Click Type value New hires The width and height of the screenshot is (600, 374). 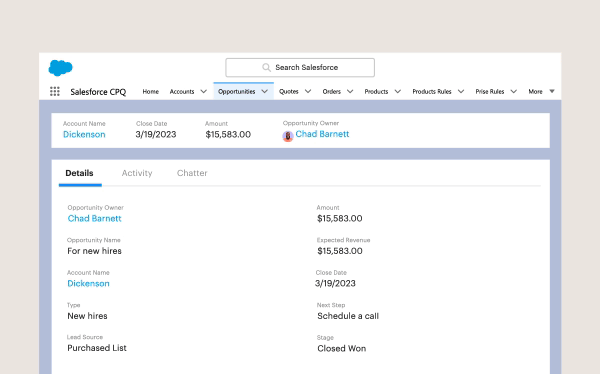pyautogui.click(x=87, y=316)
